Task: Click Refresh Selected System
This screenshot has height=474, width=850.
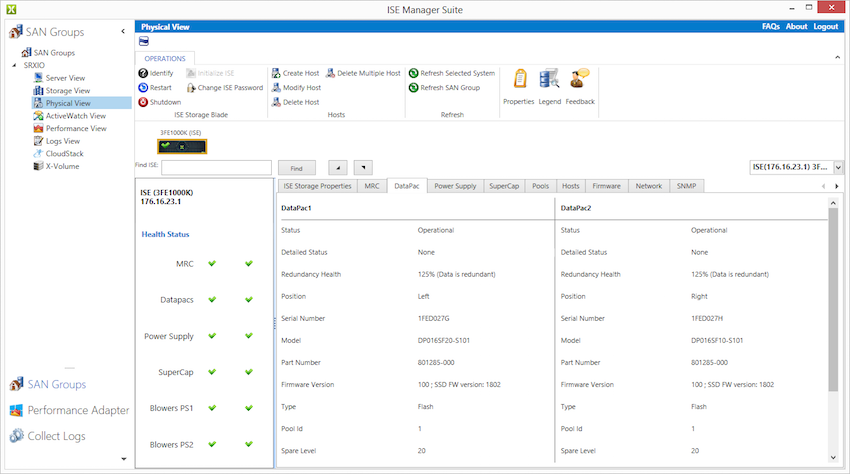Action: (452, 73)
